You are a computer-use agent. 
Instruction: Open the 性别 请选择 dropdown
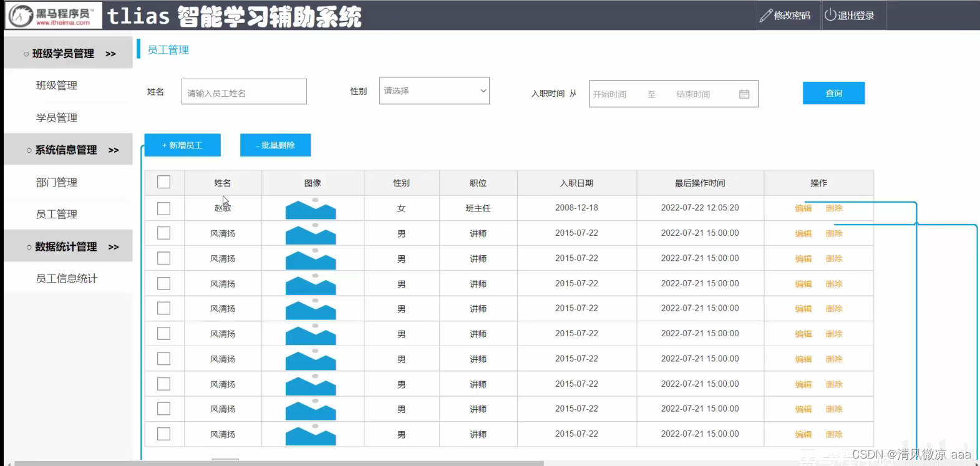tap(434, 91)
